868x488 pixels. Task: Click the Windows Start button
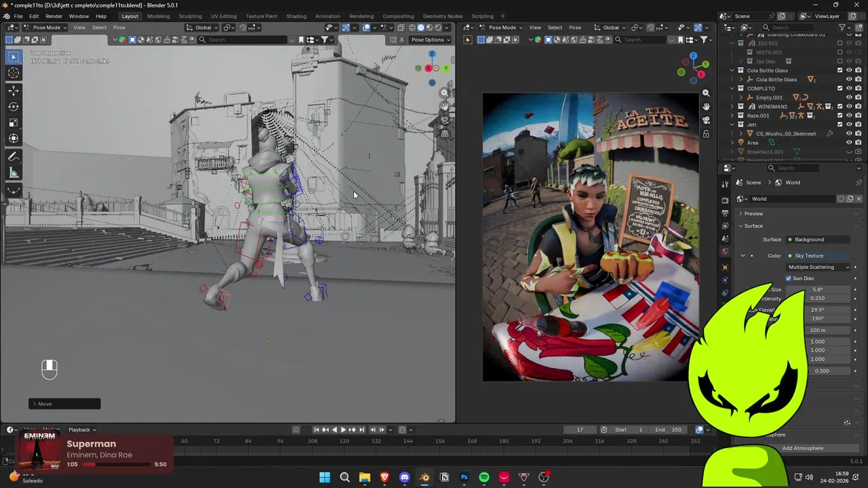click(325, 477)
